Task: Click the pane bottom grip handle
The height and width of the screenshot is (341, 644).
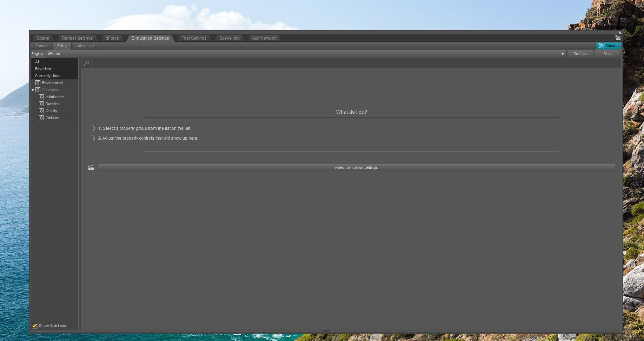Action: point(326,330)
